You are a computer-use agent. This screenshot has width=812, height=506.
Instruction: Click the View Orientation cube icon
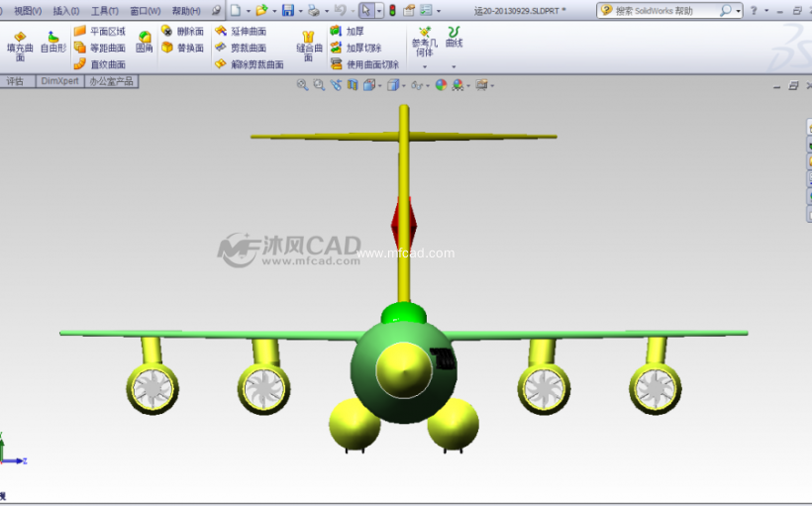pos(369,85)
